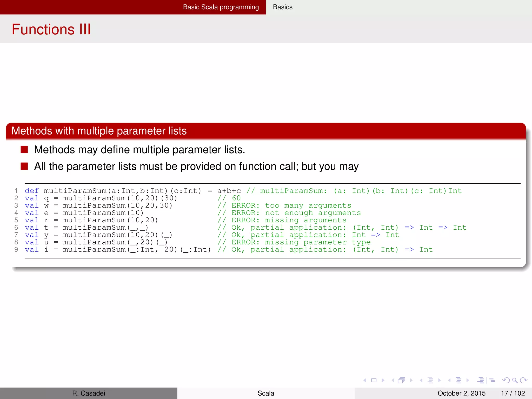Click the slide rectangle icon in navigation bar

coord(374,380)
